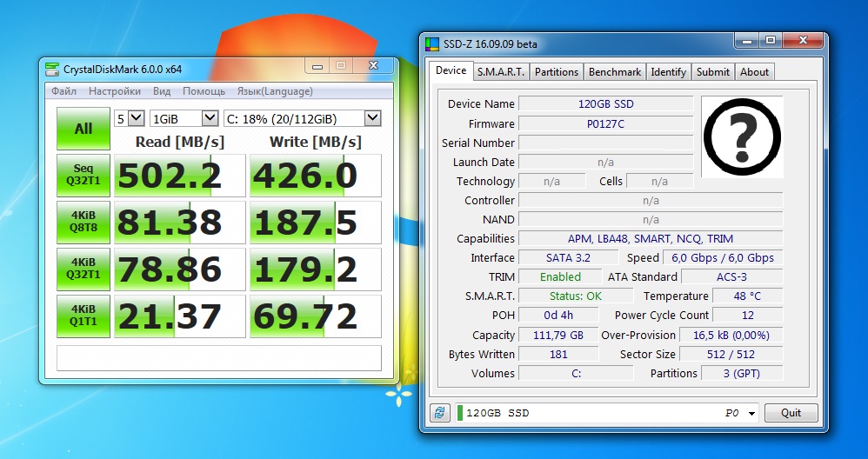Viewport: 868px width, 459px height.
Task: Switch to the Identify tab
Action: click(668, 72)
